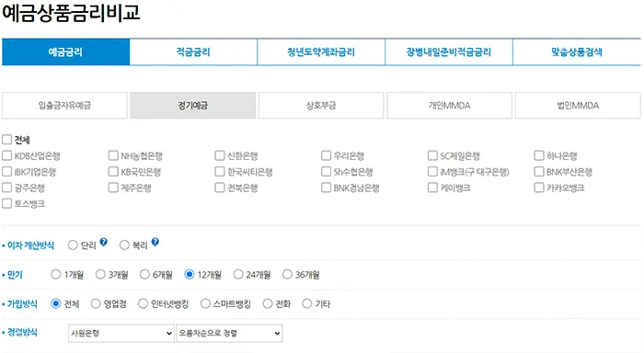Click the 가입방식 label
The width and height of the screenshot is (644, 353).
[22, 304]
